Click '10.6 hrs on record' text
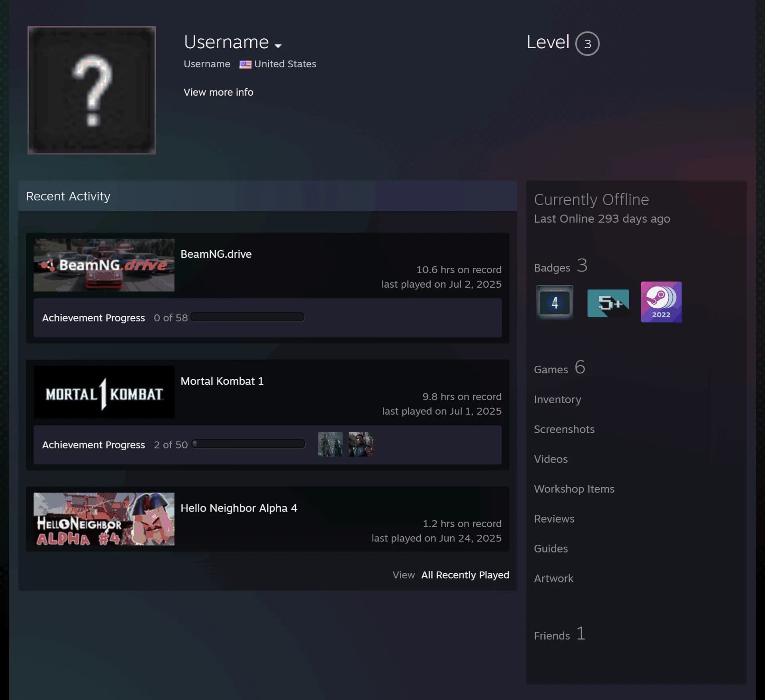 459,270
